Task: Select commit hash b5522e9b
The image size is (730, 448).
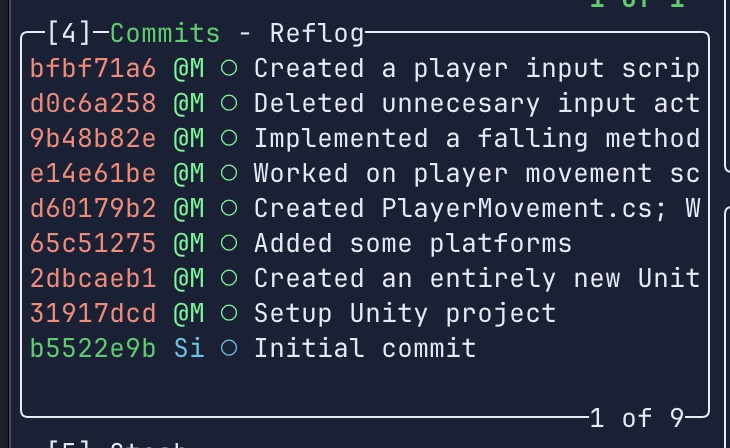Action: (93, 349)
